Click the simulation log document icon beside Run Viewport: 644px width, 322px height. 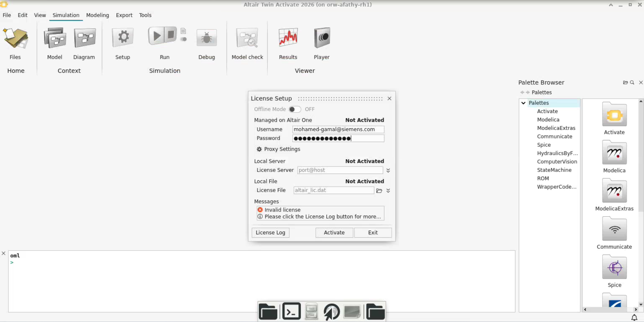183,31
